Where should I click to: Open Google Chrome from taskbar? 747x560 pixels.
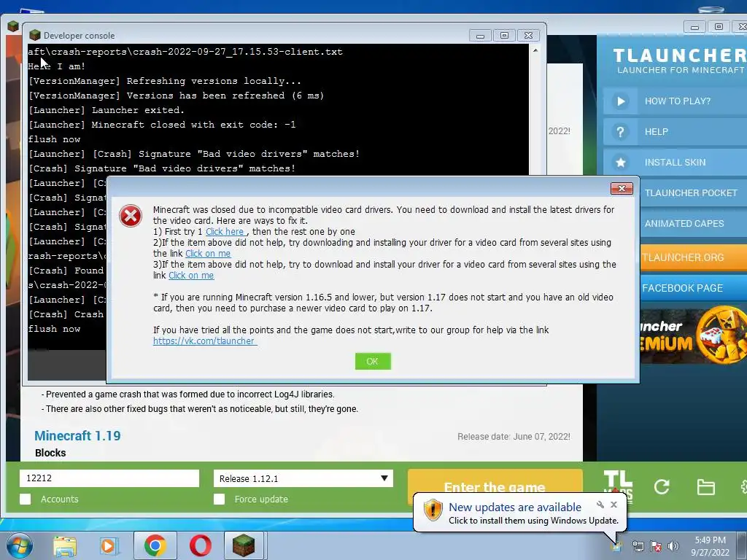click(x=155, y=545)
